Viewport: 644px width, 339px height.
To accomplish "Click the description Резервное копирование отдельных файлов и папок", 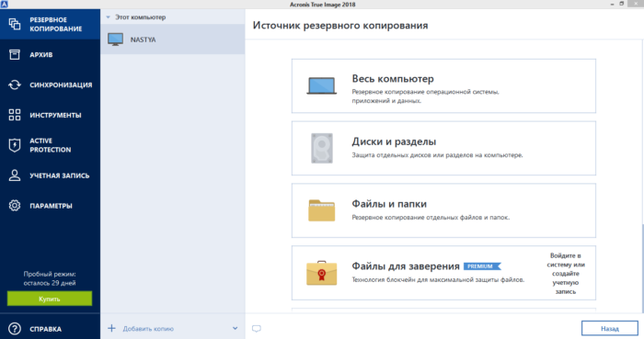I will [x=431, y=218].
